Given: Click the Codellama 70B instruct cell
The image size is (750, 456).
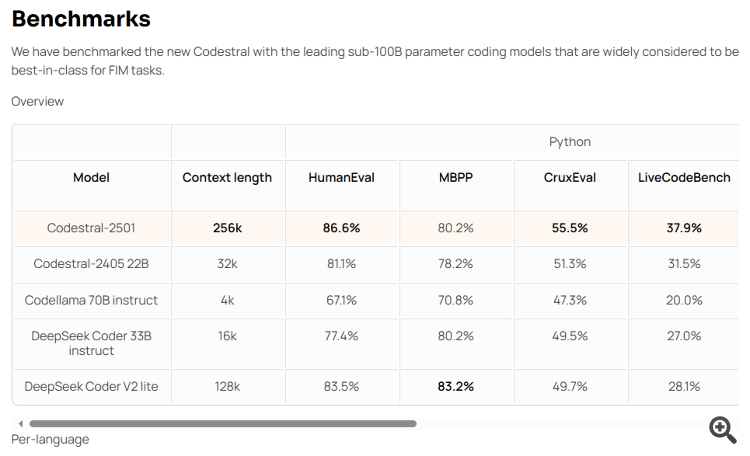Looking at the screenshot, I should (92, 300).
